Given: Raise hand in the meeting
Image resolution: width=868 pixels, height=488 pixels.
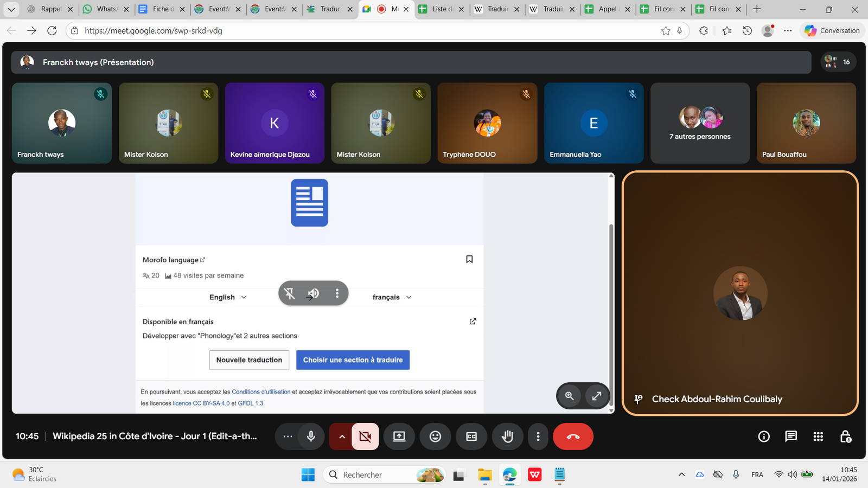Looking at the screenshot, I should [507, 436].
